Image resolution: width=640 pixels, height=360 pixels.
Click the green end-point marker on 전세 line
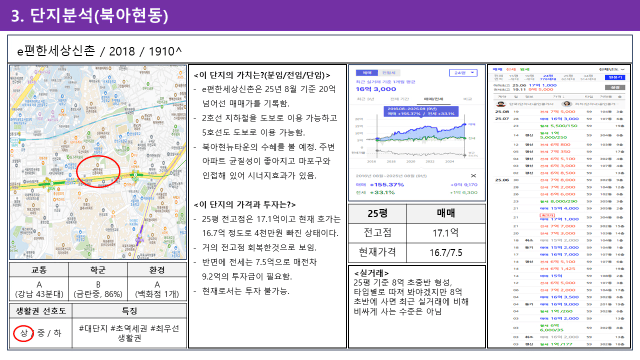[464, 138]
